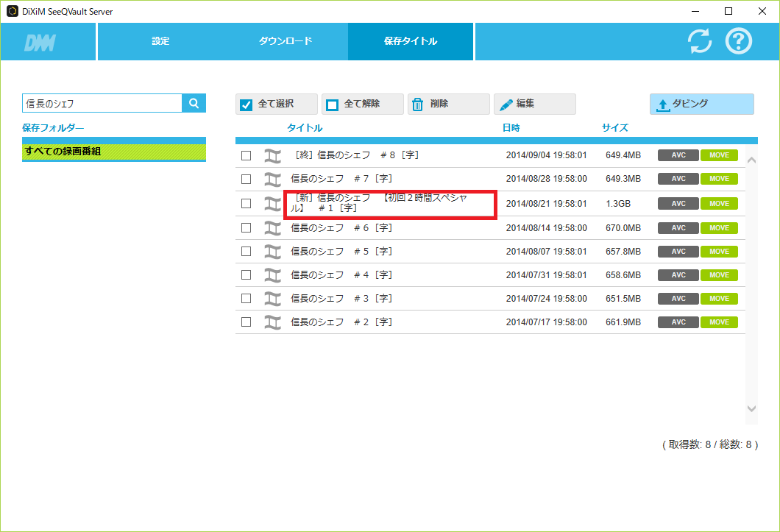780x532 pixels.
Task: Click MOVE badge on episode #7 row
Action: pyautogui.click(x=719, y=179)
